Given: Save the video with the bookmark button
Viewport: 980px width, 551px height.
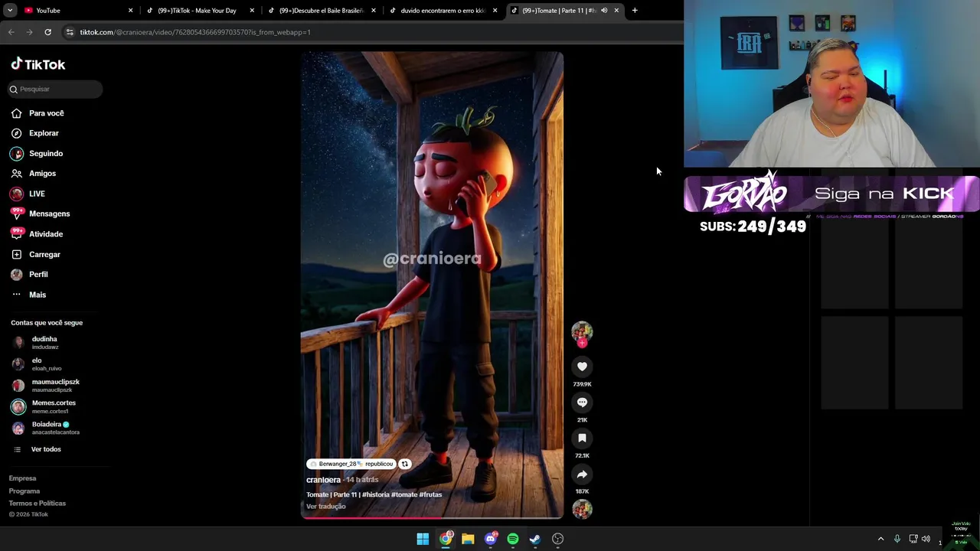Looking at the screenshot, I should click(582, 439).
